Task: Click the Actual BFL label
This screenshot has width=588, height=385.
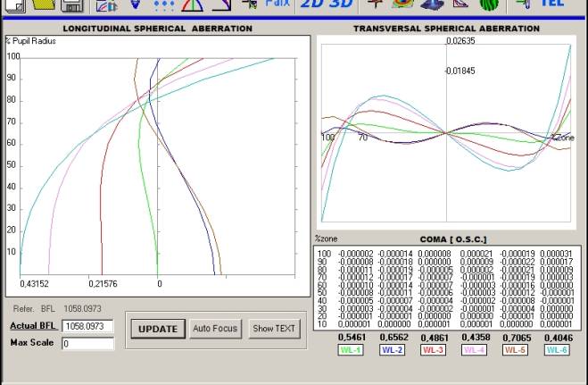Action: pos(33,326)
